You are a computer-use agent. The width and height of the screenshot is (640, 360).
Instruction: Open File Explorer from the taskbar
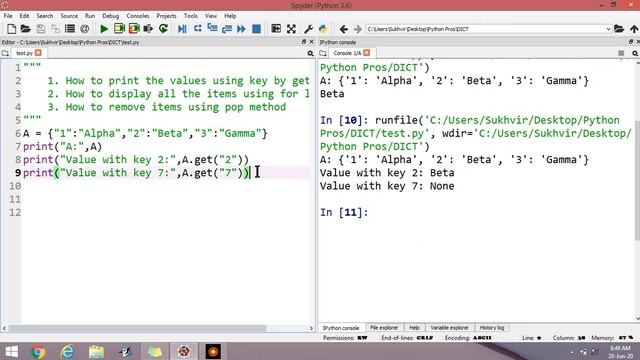pyautogui.click(x=96, y=351)
